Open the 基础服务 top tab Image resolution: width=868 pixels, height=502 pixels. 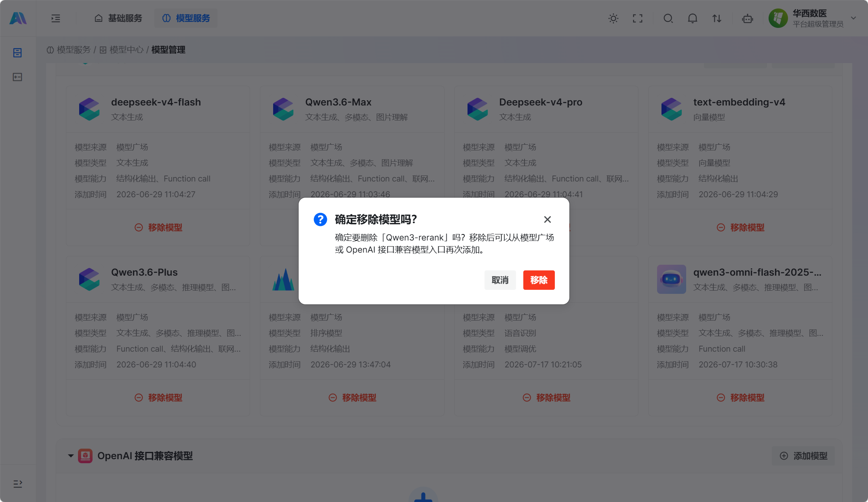[x=118, y=18]
